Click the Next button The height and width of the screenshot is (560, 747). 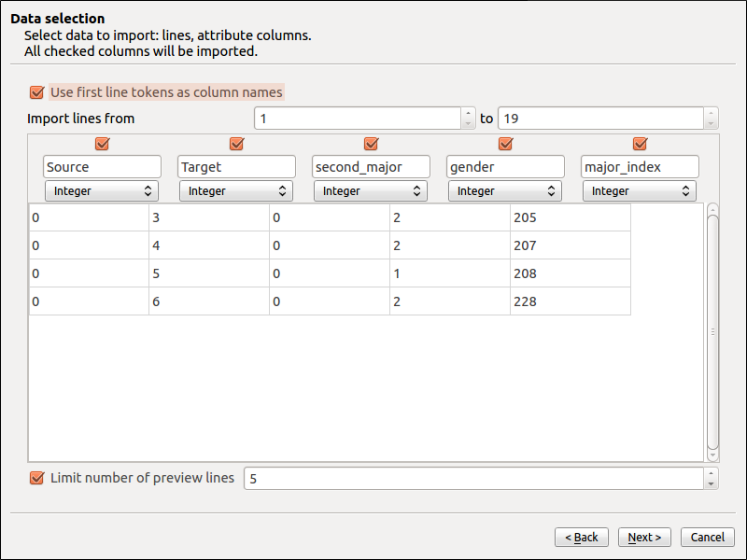click(x=644, y=537)
